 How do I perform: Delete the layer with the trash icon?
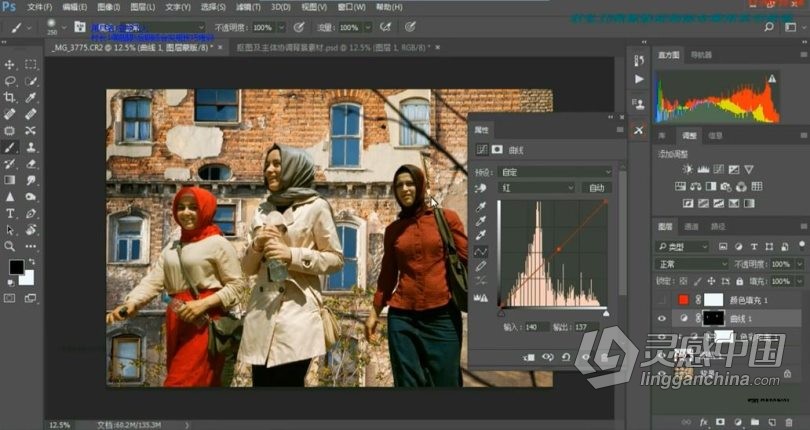789,422
